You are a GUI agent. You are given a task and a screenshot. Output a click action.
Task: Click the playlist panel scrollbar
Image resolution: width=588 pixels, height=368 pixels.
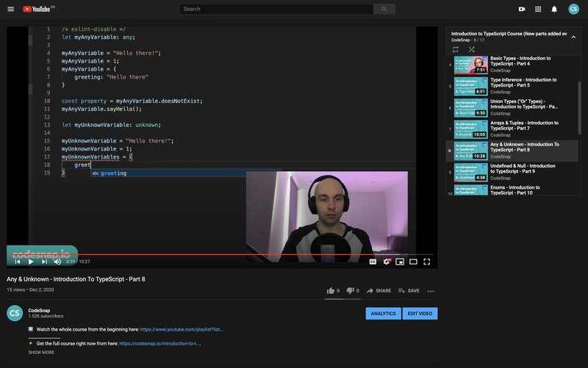580,108
